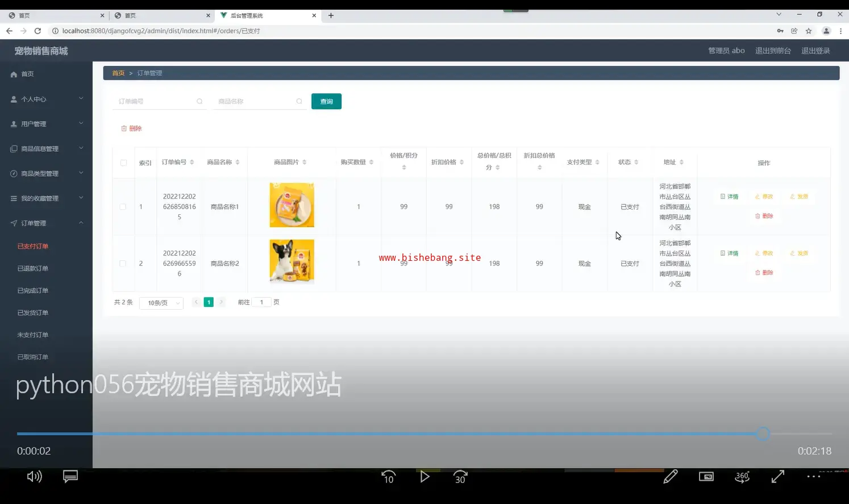Image resolution: width=849 pixels, height=504 pixels.
Task: Click the 前往 page number input
Action: [261, 302]
